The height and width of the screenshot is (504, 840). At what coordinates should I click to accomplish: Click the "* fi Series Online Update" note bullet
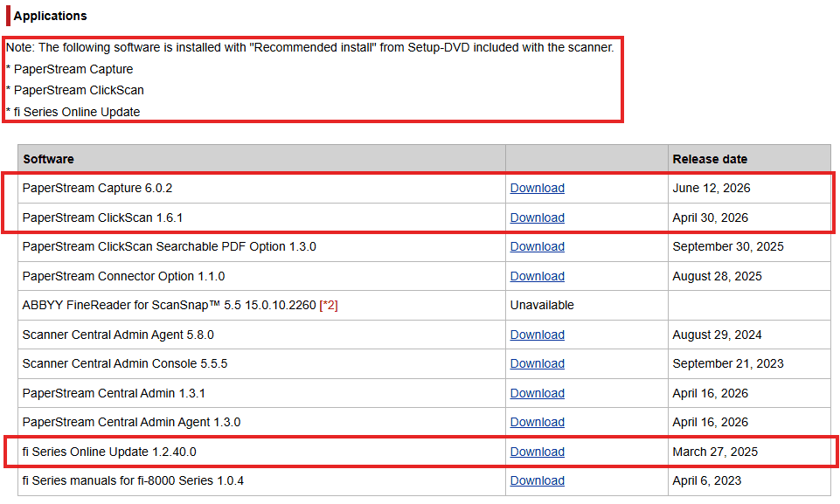tap(73, 112)
